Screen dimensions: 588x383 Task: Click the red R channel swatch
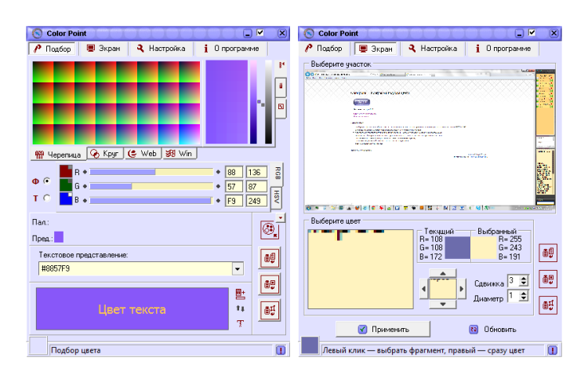click(x=66, y=171)
